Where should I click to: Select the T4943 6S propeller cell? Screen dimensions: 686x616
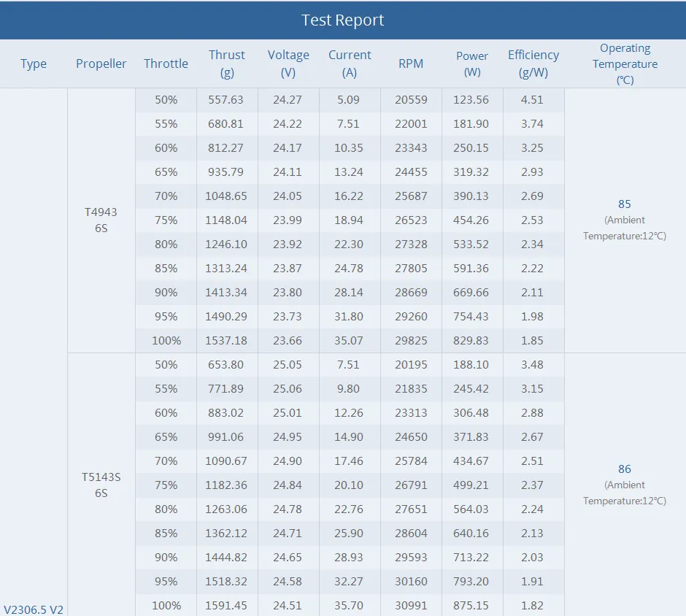(x=101, y=220)
